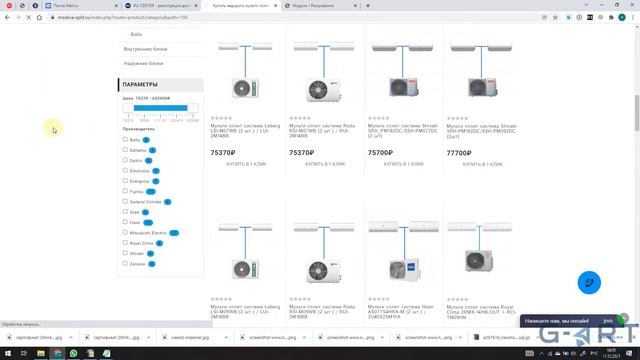The height and width of the screenshot is (360, 640).
Task: Check the Royal Clima manufacturer checkbox
Action: point(125,242)
